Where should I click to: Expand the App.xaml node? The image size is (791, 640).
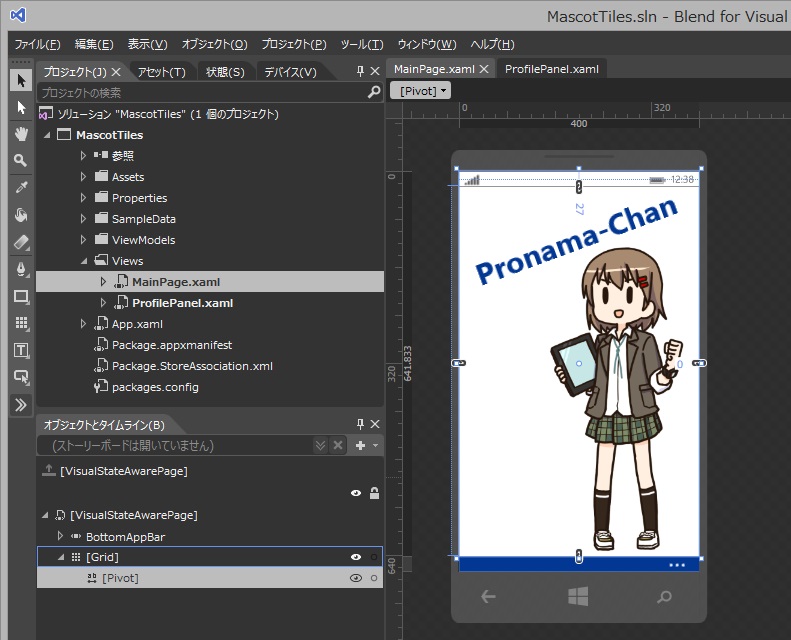pyautogui.click(x=83, y=324)
